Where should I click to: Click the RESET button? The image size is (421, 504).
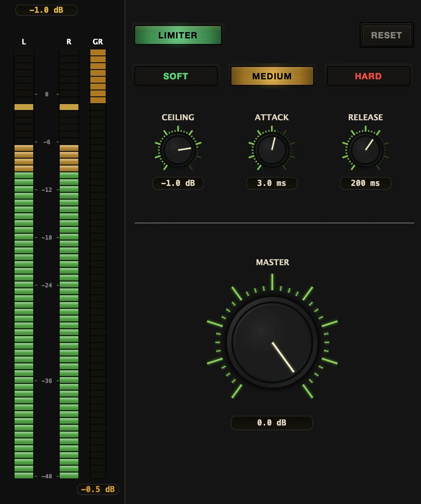click(386, 35)
